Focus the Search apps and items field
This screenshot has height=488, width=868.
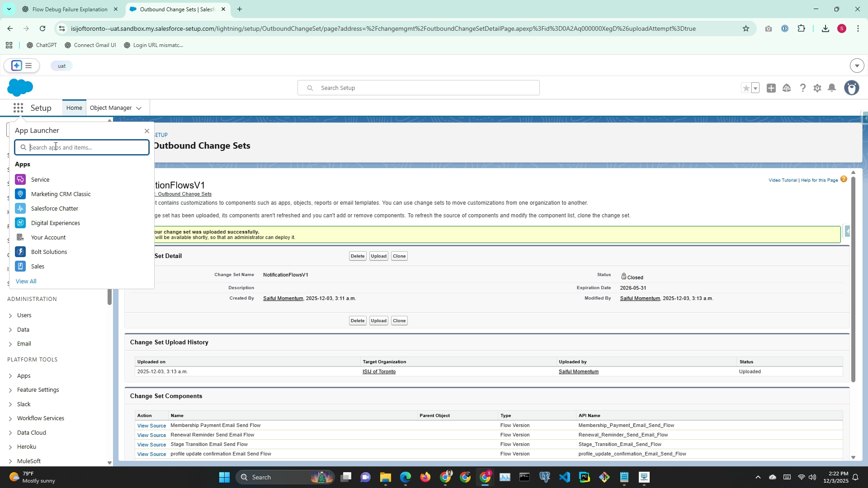coord(86,147)
